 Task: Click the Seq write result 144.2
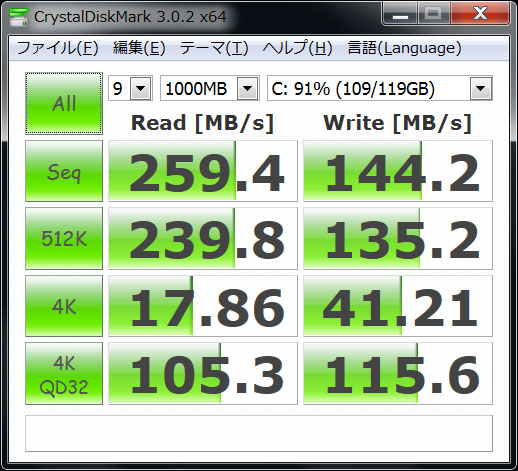(x=398, y=171)
